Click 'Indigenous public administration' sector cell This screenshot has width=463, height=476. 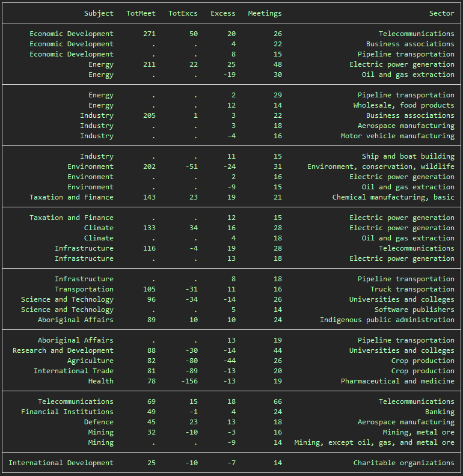pyautogui.click(x=387, y=320)
